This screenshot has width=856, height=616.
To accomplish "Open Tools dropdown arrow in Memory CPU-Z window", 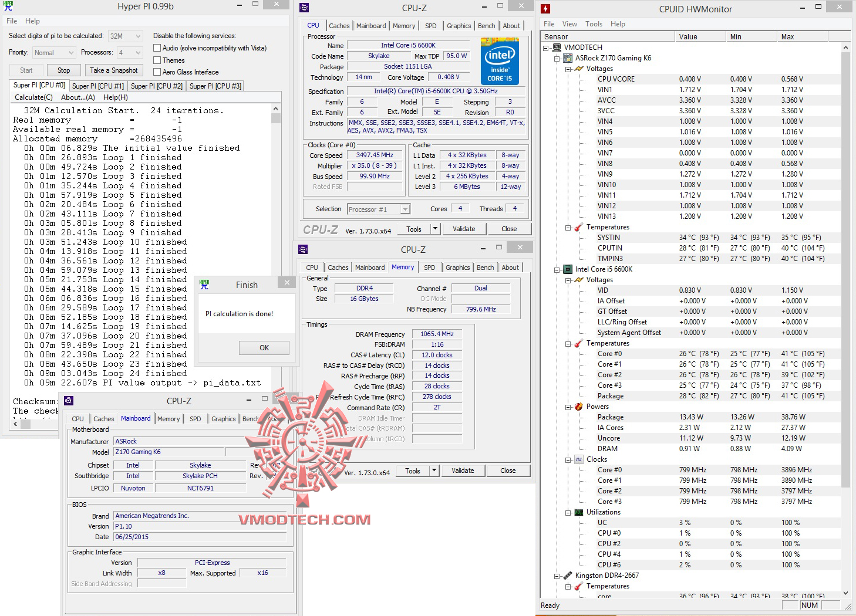I will (x=434, y=471).
